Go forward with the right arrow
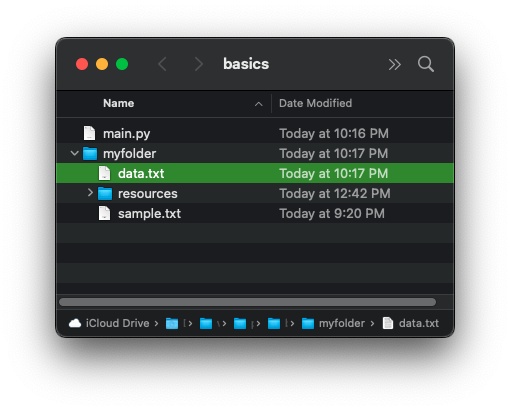 (199, 64)
